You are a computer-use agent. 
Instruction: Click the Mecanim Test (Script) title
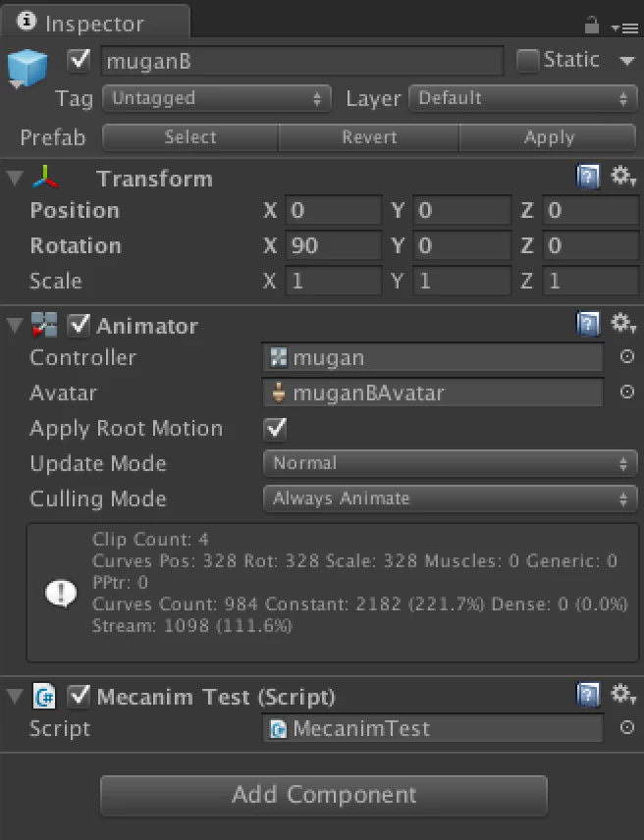click(x=216, y=697)
